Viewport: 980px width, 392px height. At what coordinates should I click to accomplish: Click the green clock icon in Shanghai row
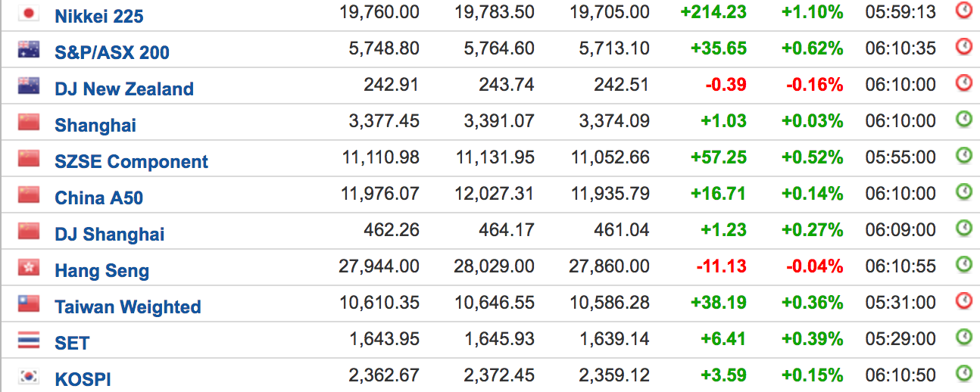coord(963,119)
